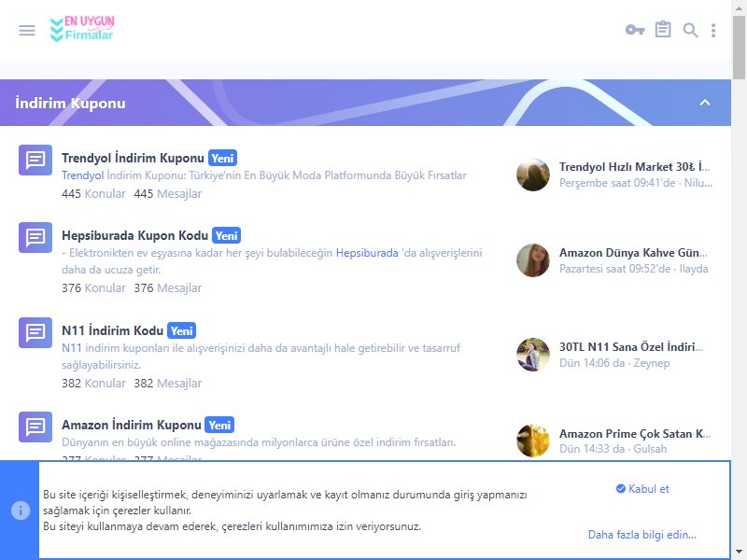
Task: Open the Trendyol İndirim Kuponu forum
Action: tap(133, 158)
